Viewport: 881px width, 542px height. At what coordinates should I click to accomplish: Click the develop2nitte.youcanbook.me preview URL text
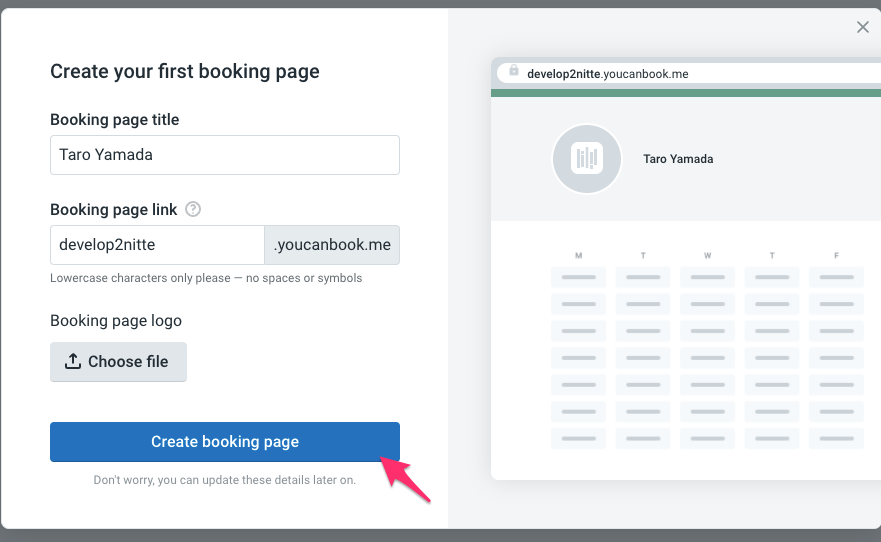(x=607, y=74)
